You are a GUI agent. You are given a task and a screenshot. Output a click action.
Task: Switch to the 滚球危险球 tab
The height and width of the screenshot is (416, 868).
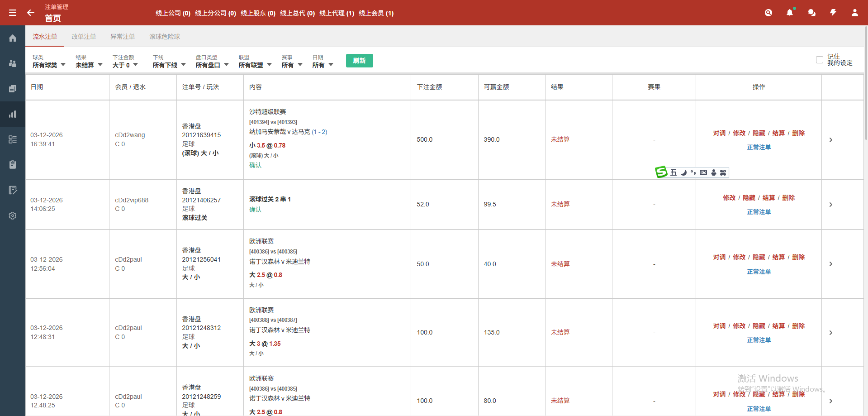click(165, 37)
